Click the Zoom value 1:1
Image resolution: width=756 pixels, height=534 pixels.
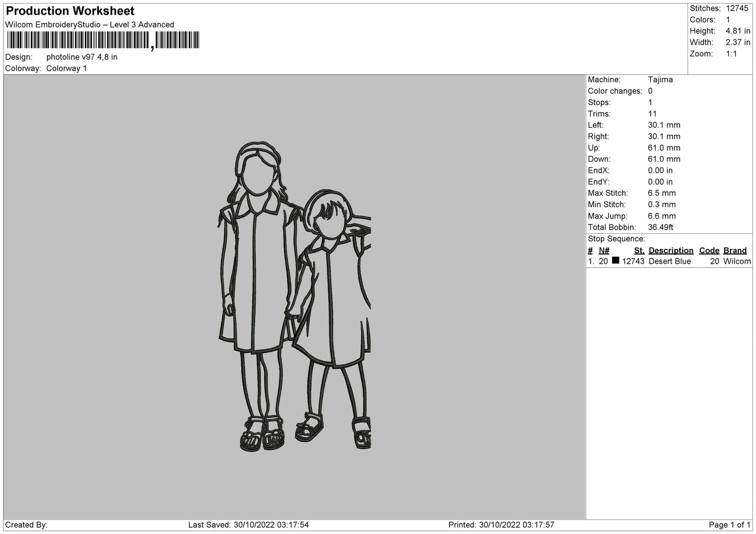click(x=731, y=54)
